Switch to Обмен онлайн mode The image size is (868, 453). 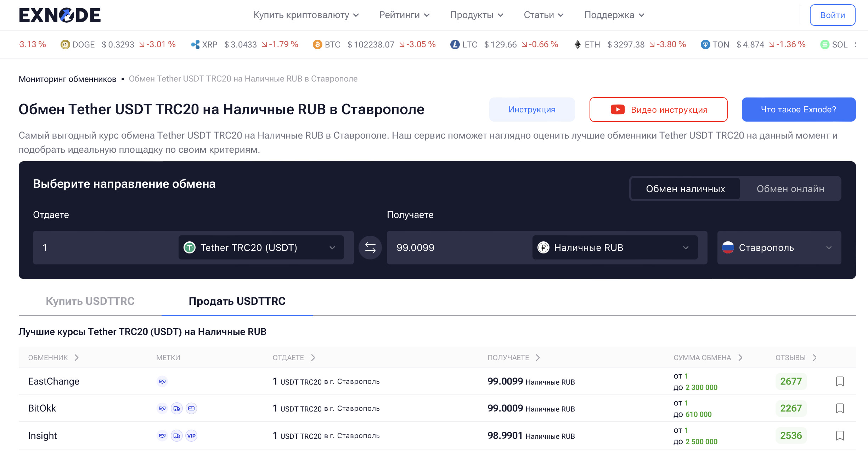coord(790,189)
